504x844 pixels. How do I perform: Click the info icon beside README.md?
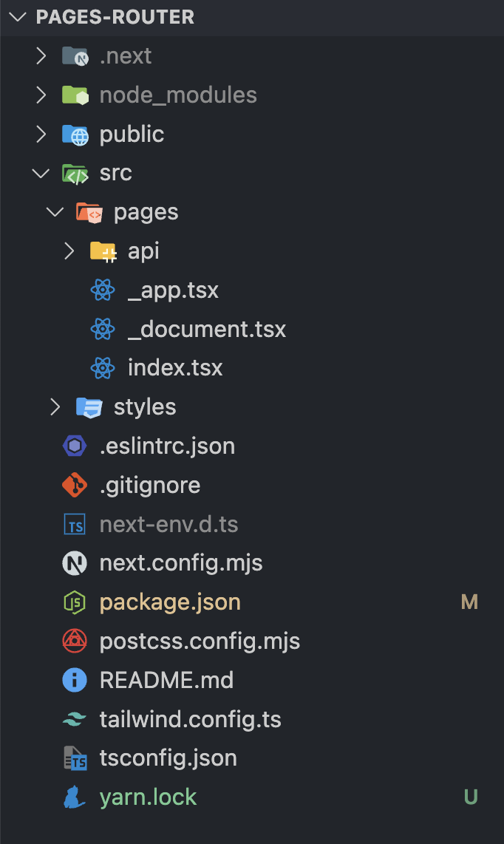point(75,681)
